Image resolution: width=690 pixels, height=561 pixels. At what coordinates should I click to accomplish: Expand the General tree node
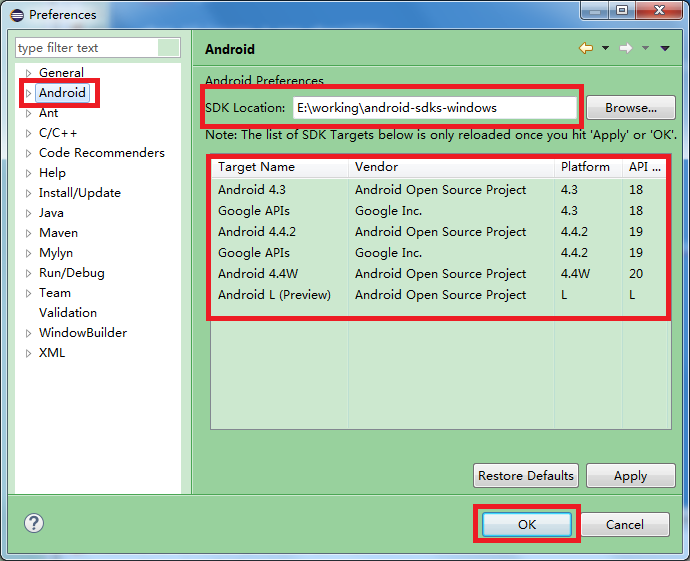29,73
